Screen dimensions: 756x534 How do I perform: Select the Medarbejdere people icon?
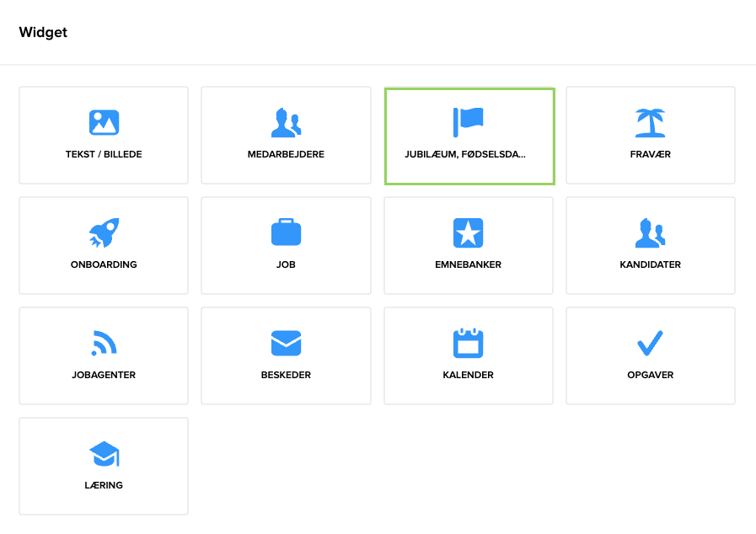[286, 123]
